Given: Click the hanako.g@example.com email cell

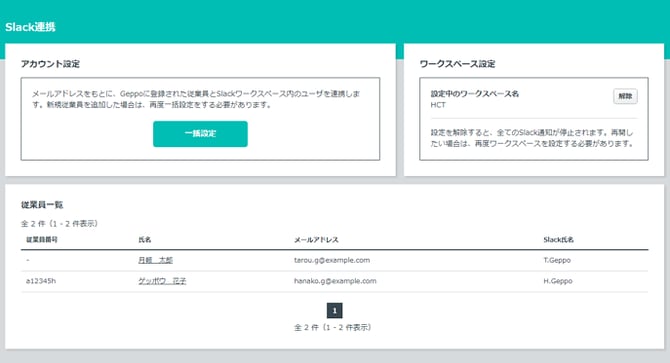Looking at the screenshot, I should [335, 281].
